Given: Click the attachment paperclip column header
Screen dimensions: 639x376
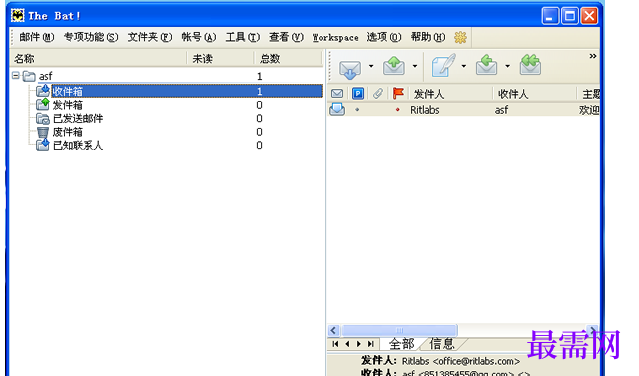Looking at the screenshot, I should pos(378,94).
